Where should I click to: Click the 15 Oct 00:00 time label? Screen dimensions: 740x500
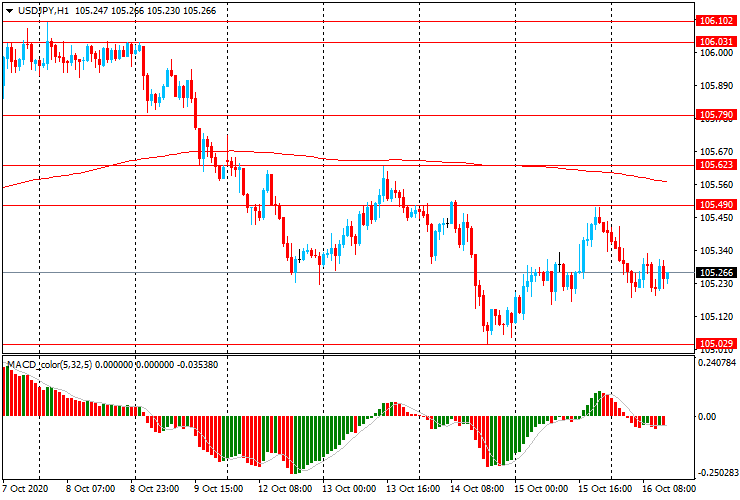click(x=541, y=488)
